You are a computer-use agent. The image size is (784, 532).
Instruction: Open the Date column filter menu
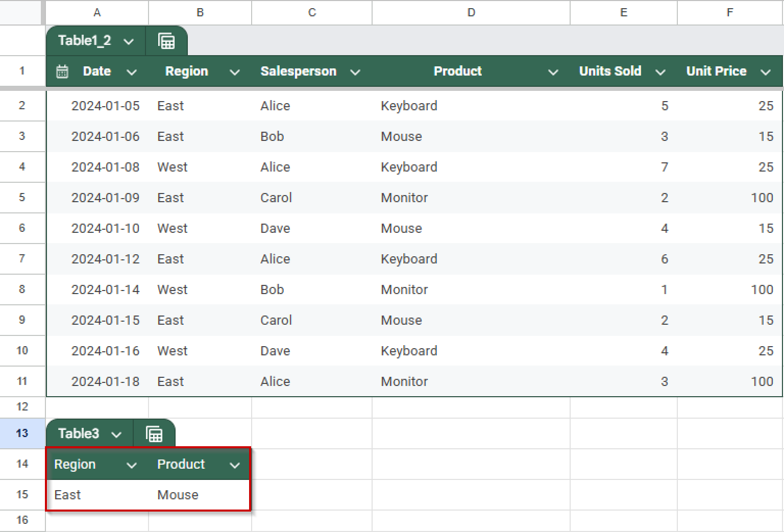coord(132,72)
